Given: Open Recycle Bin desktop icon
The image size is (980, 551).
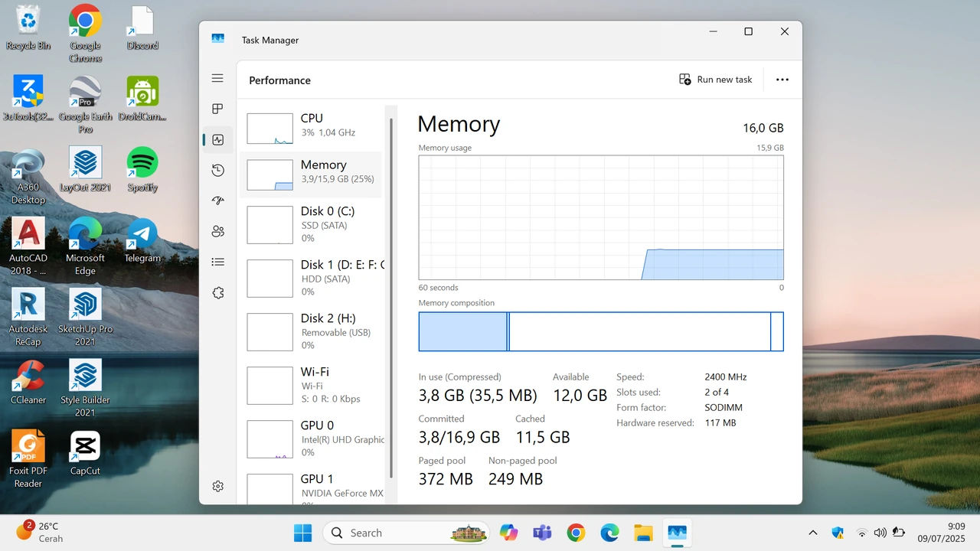Looking at the screenshot, I should tap(28, 28).
